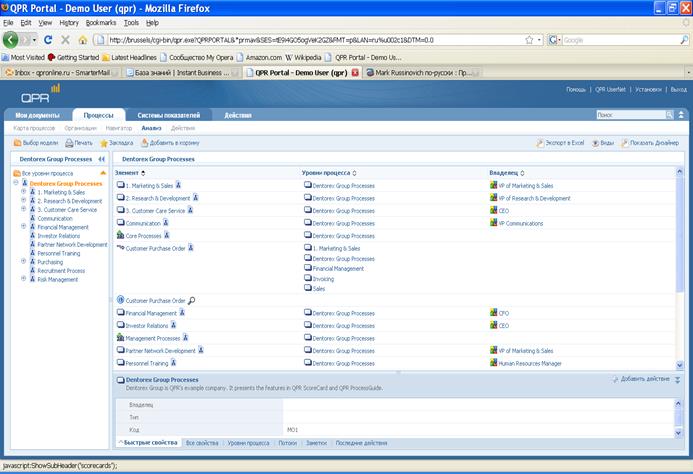The height and width of the screenshot is (474, 693).
Task: Click the hierarchy icon next to Financial Management row
Action: click(x=182, y=312)
